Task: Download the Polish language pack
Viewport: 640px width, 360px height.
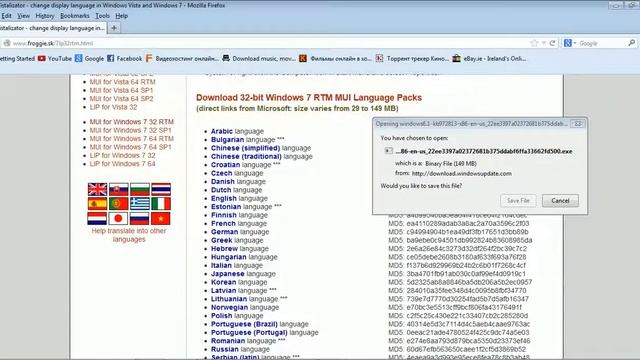Action: point(222,316)
